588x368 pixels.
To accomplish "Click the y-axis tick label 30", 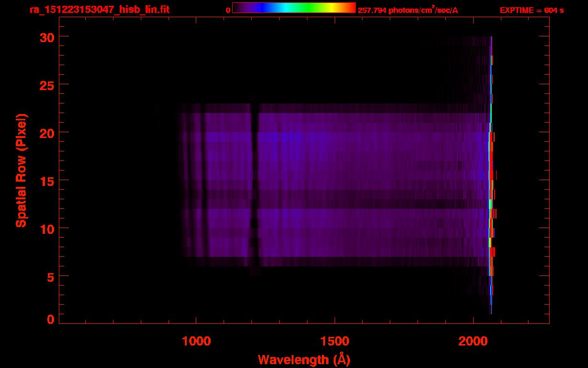I will (x=47, y=37).
